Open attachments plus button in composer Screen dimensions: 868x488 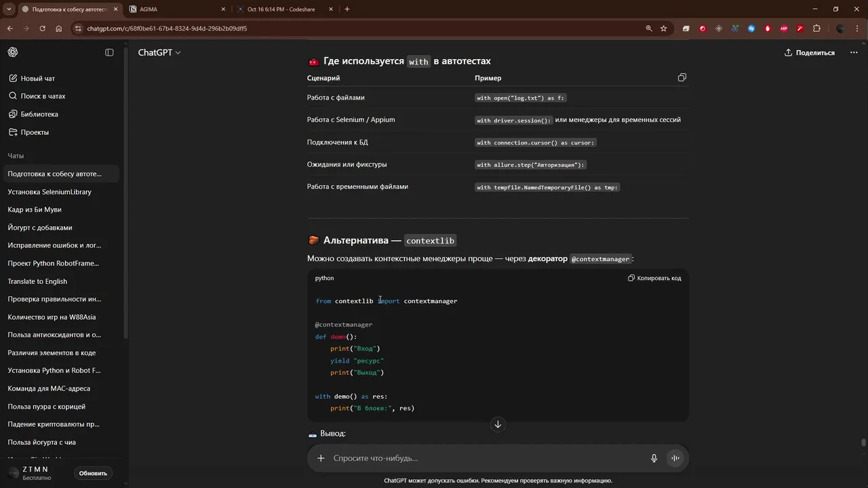pos(321,458)
